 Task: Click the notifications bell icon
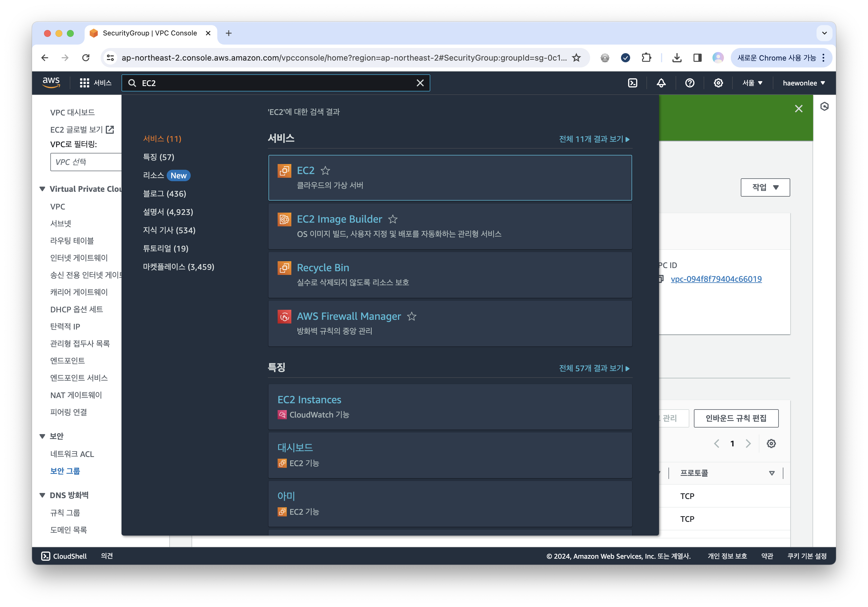[661, 83]
